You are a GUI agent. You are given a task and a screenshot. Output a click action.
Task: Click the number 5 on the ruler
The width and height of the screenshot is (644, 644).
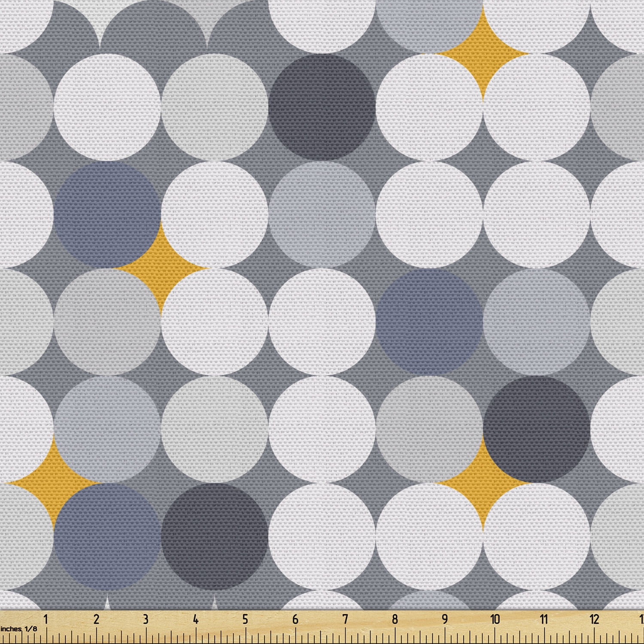click(245, 619)
